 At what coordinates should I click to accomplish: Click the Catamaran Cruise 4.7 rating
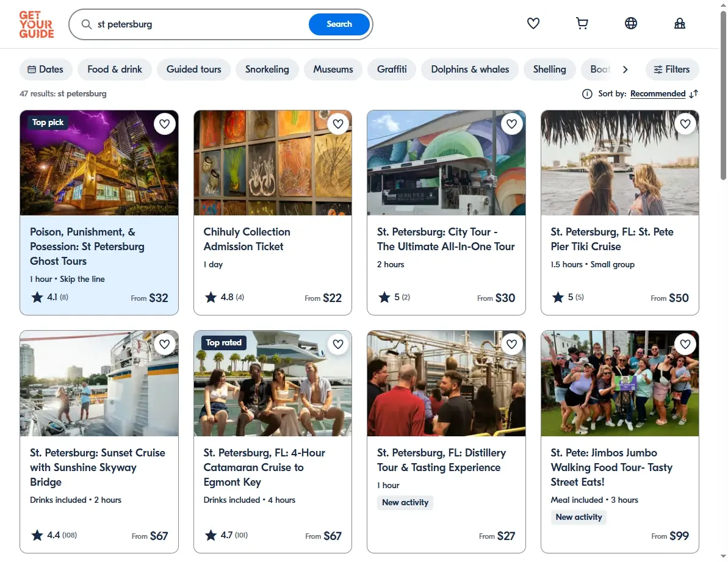226,535
